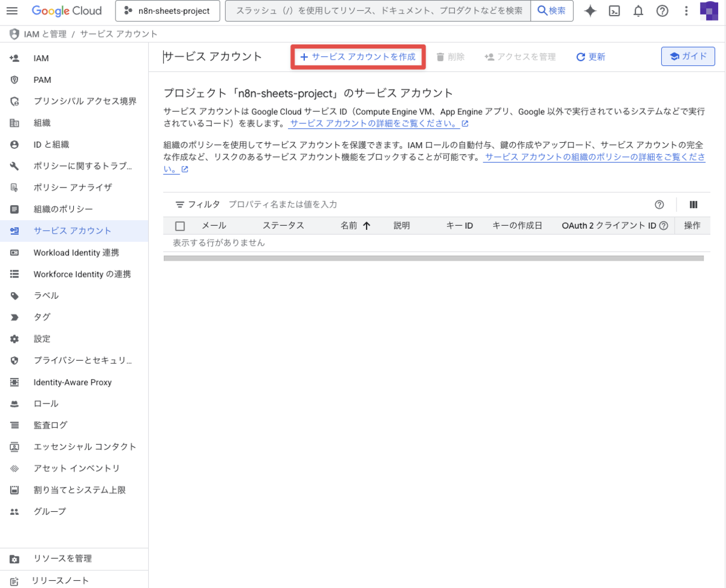726x588 pixels.
Task: Click the horizontal table scrollbar
Action: (x=433, y=258)
